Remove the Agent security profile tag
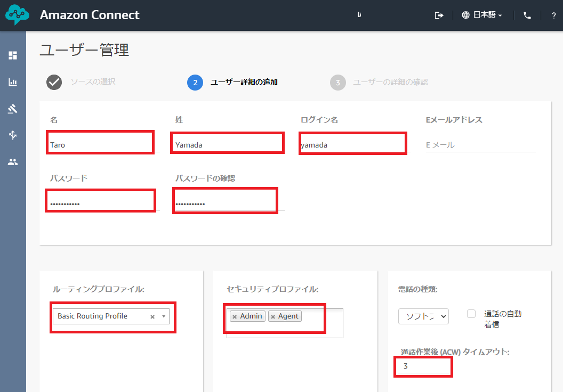 273,317
